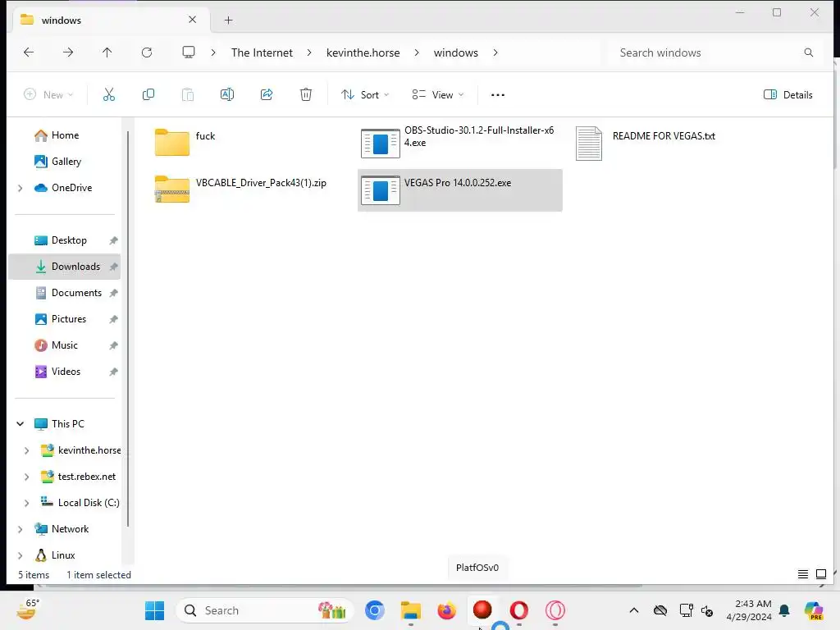Screen dimensions: 840x630
Task: Click the Share icon
Action: pos(267,95)
